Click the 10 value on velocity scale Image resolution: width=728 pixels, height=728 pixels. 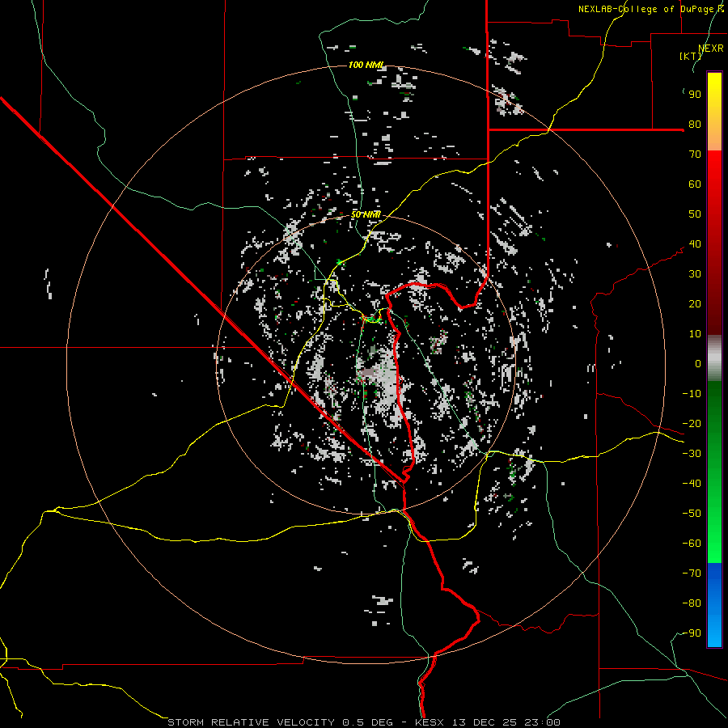[695, 334]
